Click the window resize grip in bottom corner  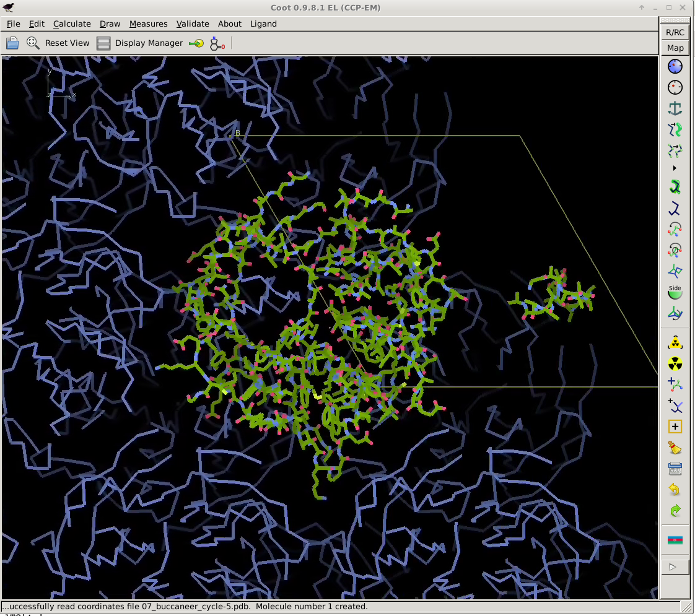click(688, 607)
